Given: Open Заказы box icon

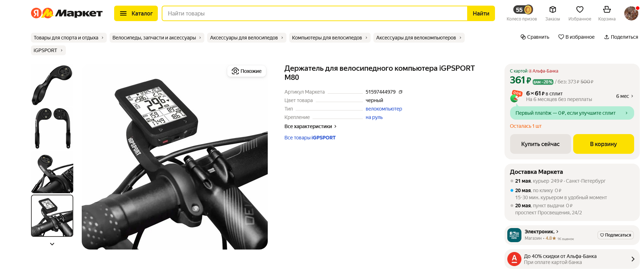Looking at the screenshot, I should click(x=553, y=10).
